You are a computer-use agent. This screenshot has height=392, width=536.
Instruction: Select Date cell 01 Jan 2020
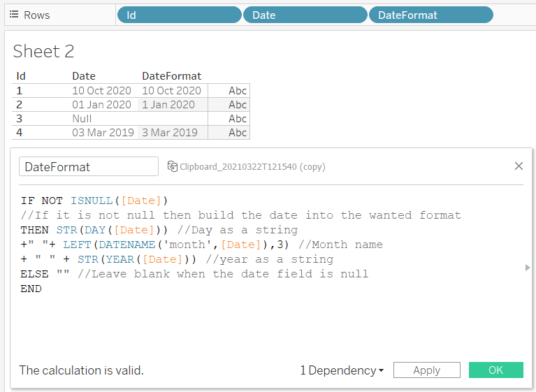pos(101,105)
